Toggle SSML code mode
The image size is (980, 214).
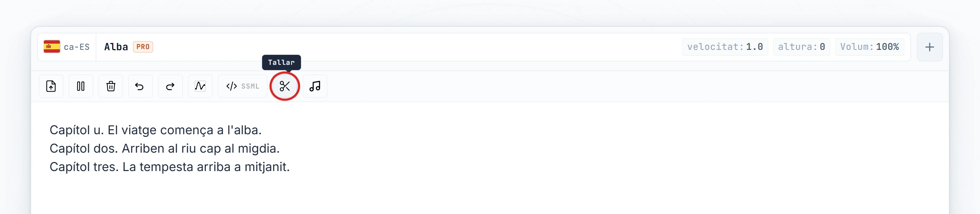click(x=242, y=86)
